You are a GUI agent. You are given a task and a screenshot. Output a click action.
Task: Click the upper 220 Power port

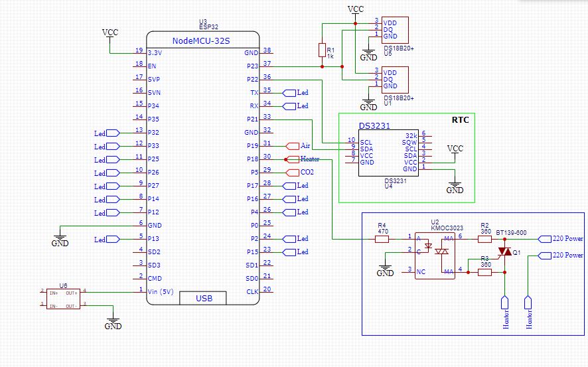(x=544, y=239)
